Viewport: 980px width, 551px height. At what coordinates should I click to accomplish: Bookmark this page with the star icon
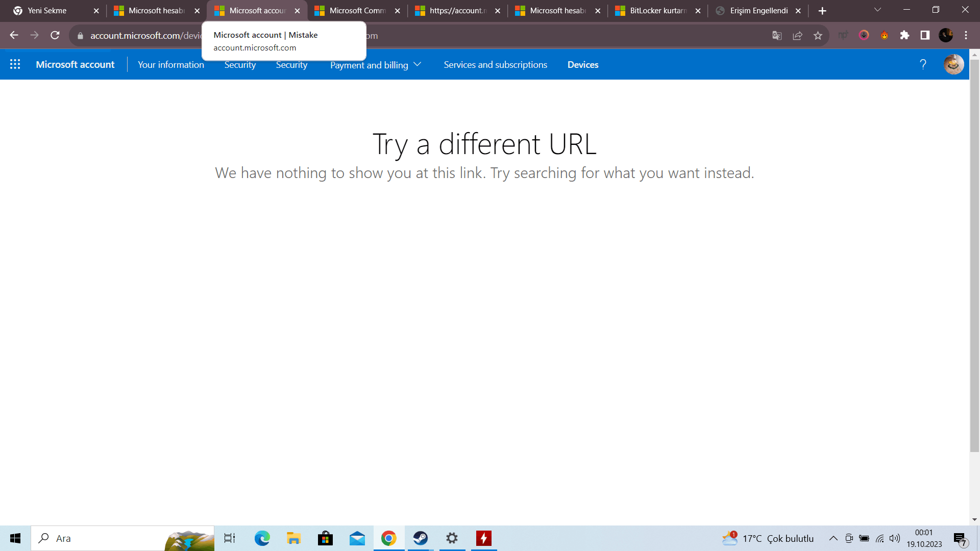[x=818, y=35]
